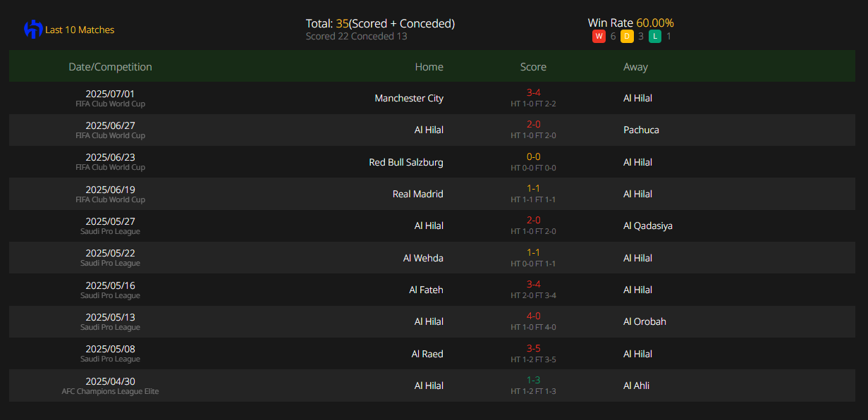Select Red Bull Salzburg team name
Viewport: 868px width, 420px height.
[x=406, y=162]
